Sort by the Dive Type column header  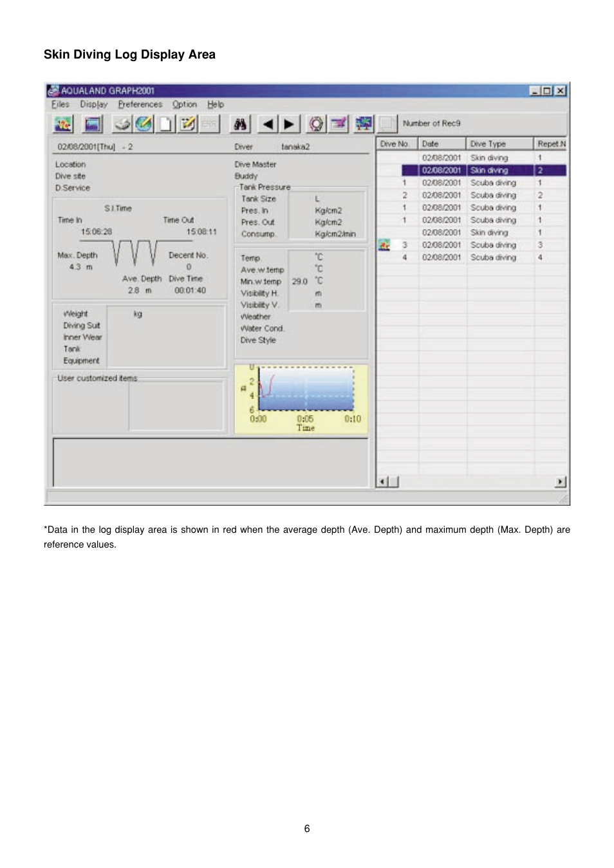pos(500,144)
